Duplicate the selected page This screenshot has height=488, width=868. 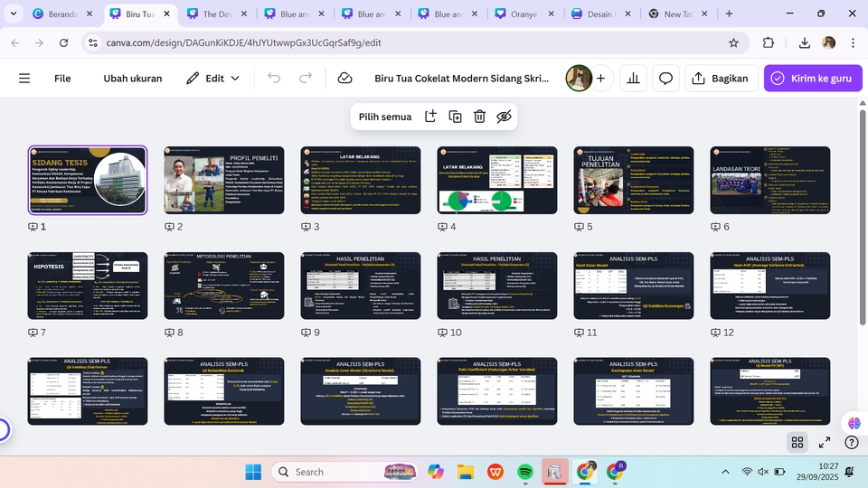click(455, 117)
